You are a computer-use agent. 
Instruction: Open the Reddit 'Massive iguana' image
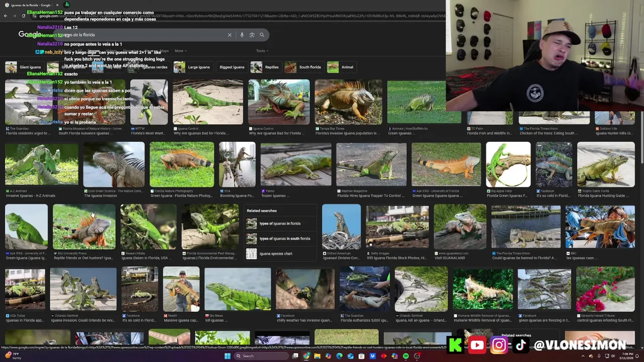pyautogui.click(x=181, y=288)
